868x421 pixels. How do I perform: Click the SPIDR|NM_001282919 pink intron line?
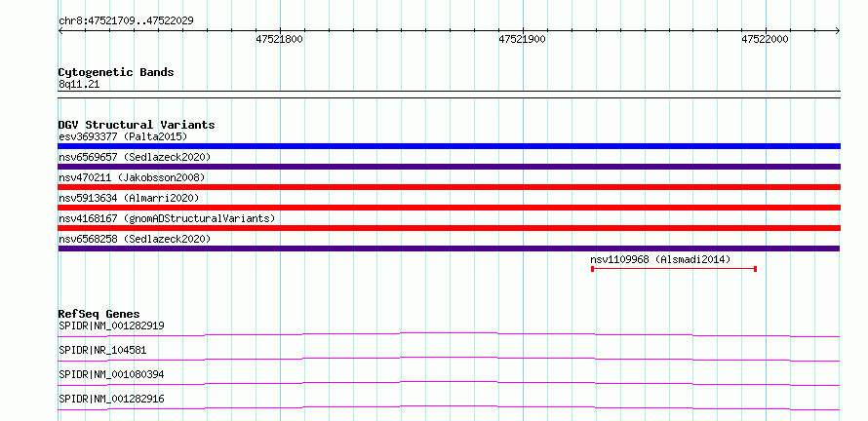(449, 334)
